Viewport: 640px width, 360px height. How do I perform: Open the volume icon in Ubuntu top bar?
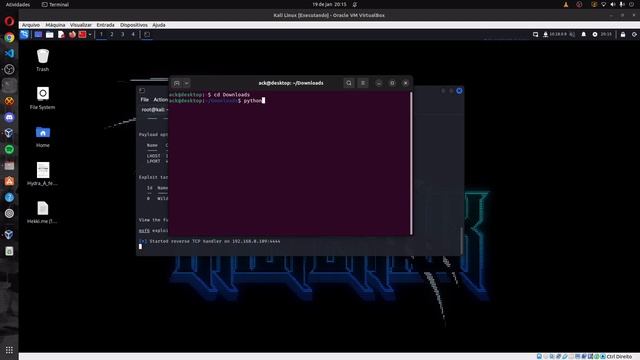click(613, 4)
